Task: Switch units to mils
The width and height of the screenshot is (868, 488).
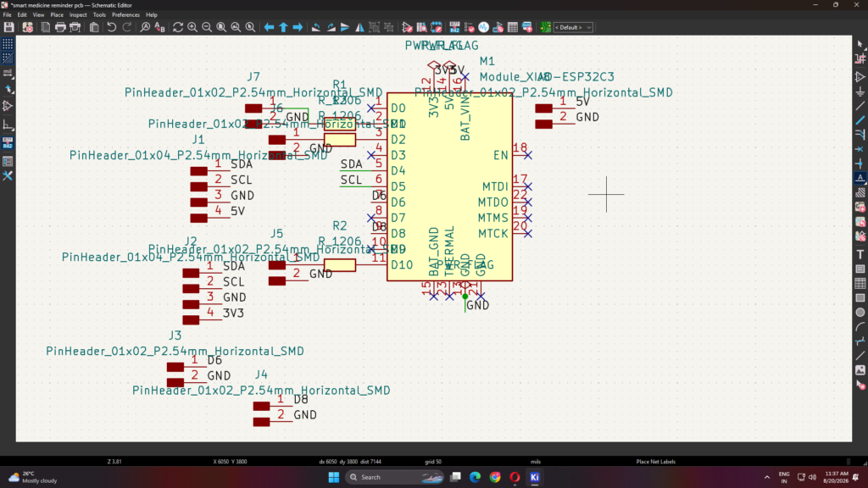Action: tap(8, 73)
